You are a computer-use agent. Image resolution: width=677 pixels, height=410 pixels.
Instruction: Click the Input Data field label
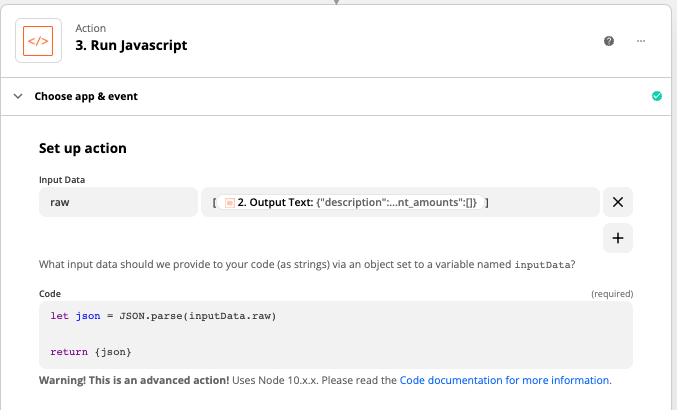(x=62, y=180)
